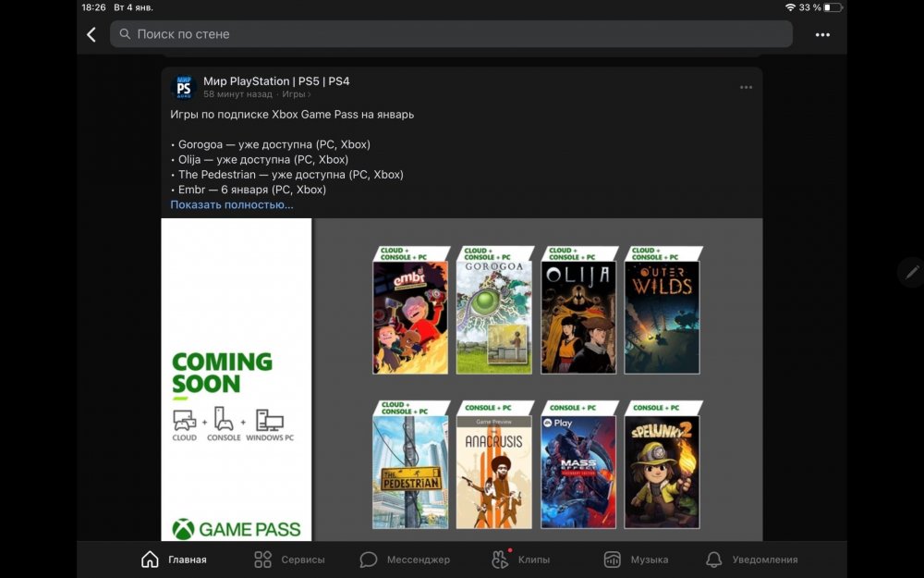This screenshot has width=924, height=578.
Task: Tap the Мир PlayStation community avatar
Action: pyautogui.click(x=184, y=88)
